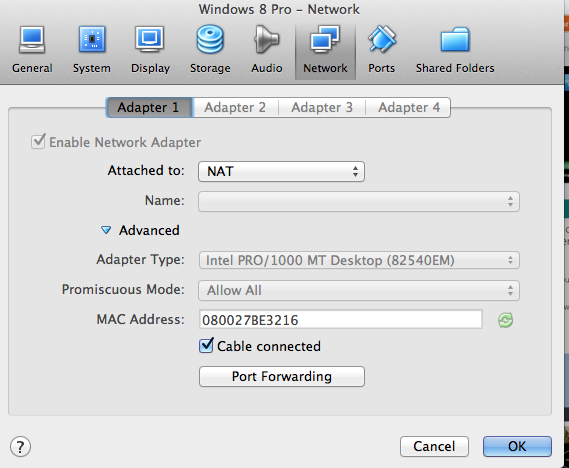
Task: Open the Storage settings icon
Action: click(x=210, y=39)
